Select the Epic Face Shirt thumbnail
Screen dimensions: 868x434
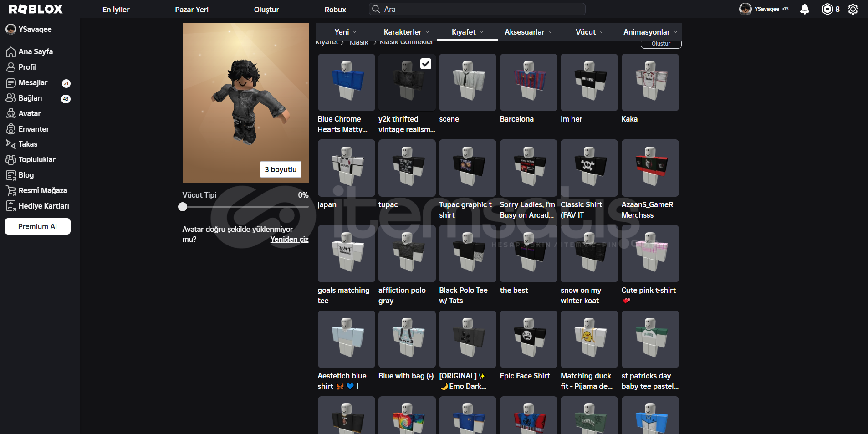coord(528,339)
